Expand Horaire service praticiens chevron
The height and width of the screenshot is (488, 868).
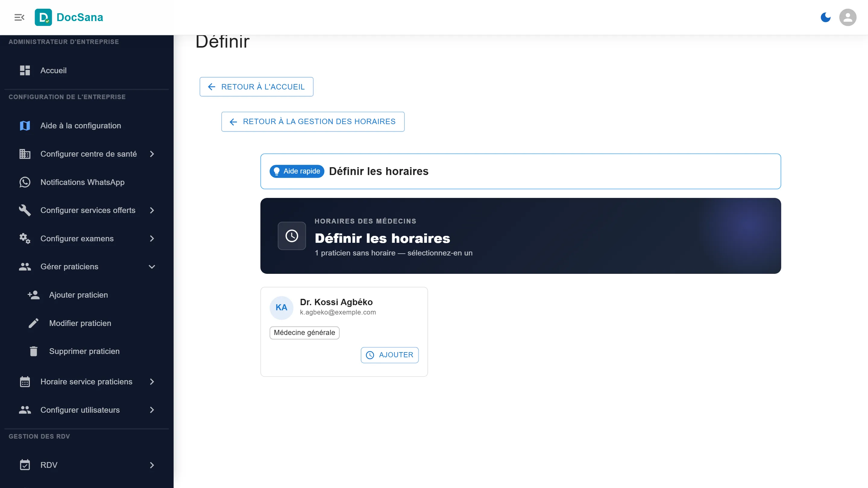pyautogui.click(x=152, y=382)
